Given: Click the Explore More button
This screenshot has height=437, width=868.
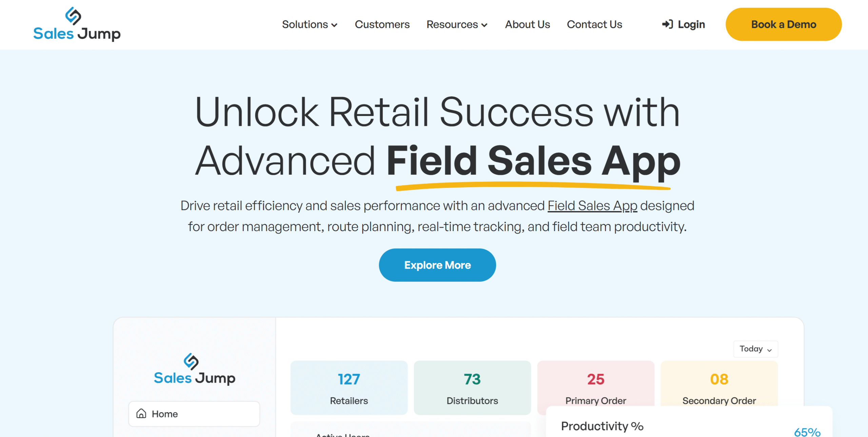Looking at the screenshot, I should pyautogui.click(x=437, y=265).
